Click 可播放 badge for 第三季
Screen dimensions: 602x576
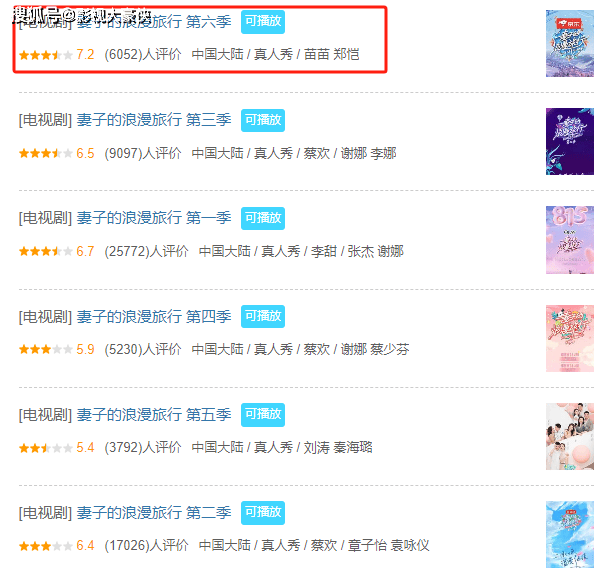(x=263, y=120)
